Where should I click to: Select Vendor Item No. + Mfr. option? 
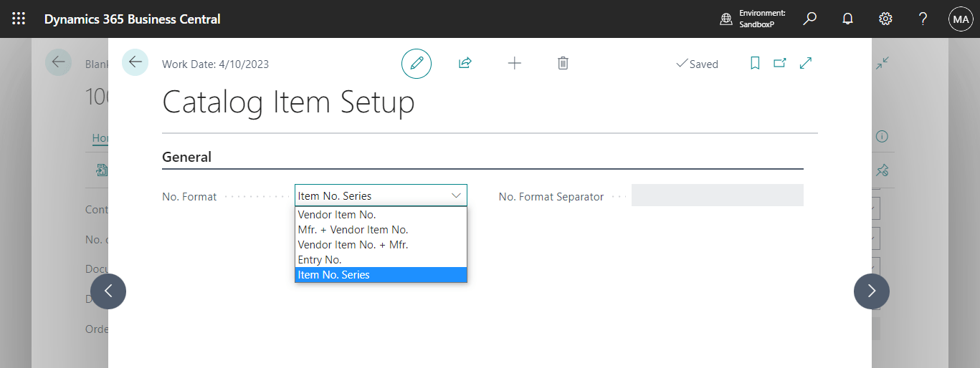381,245
